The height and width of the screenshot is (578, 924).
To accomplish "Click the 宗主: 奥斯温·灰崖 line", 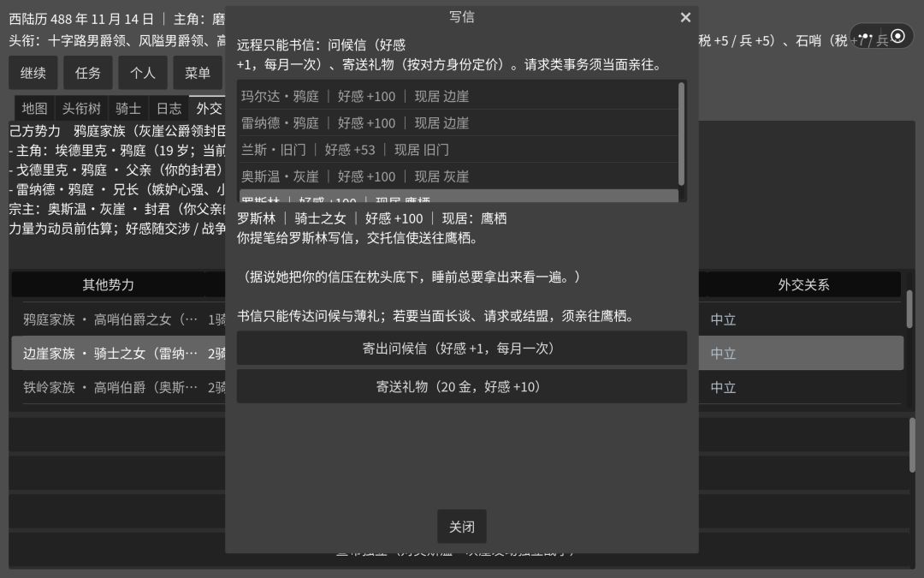I will point(116,209).
